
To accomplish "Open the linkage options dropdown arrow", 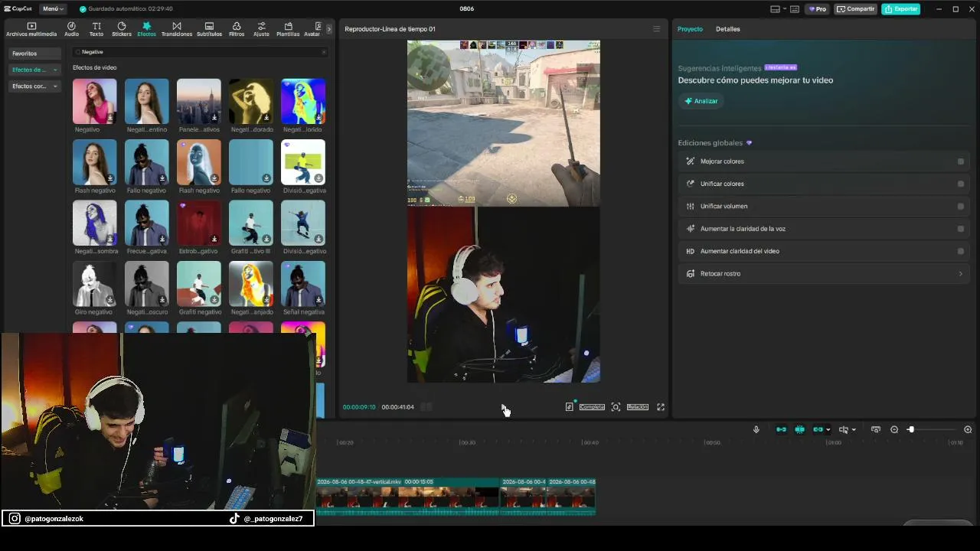I will 828,430.
